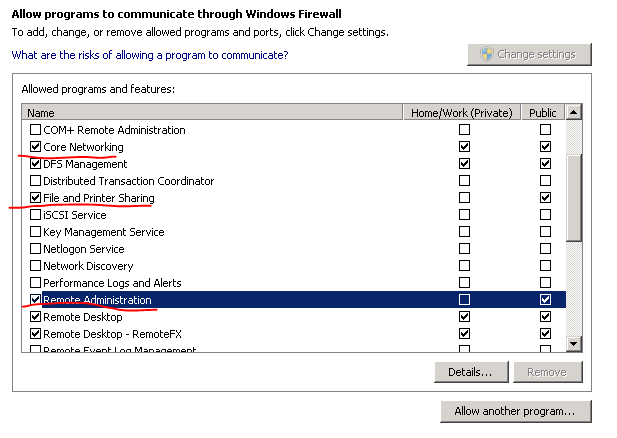
Task: Select the Network Discovery row text
Action: (x=88, y=266)
